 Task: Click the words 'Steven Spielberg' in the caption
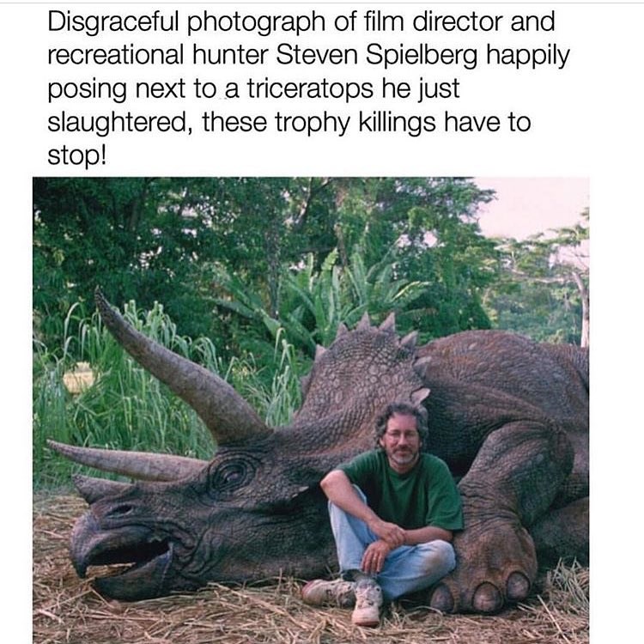(x=377, y=56)
